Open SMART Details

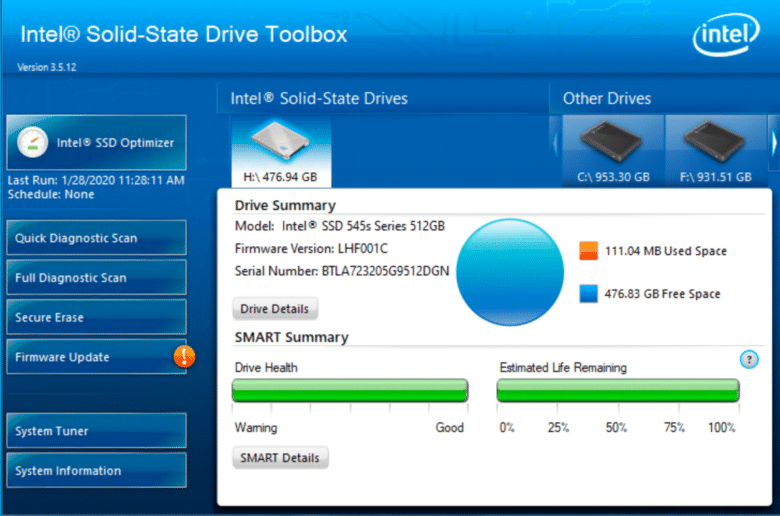coord(280,458)
